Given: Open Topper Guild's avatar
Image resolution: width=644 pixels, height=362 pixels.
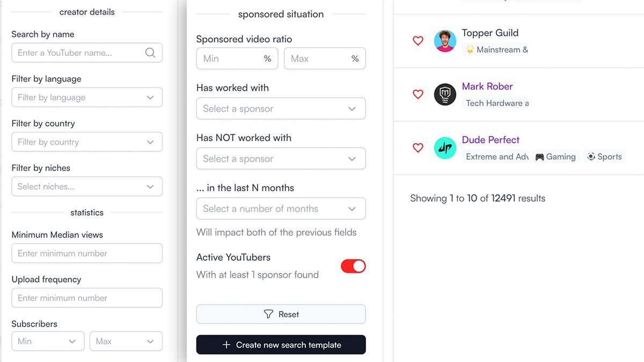Looking at the screenshot, I should click(445, 41).
